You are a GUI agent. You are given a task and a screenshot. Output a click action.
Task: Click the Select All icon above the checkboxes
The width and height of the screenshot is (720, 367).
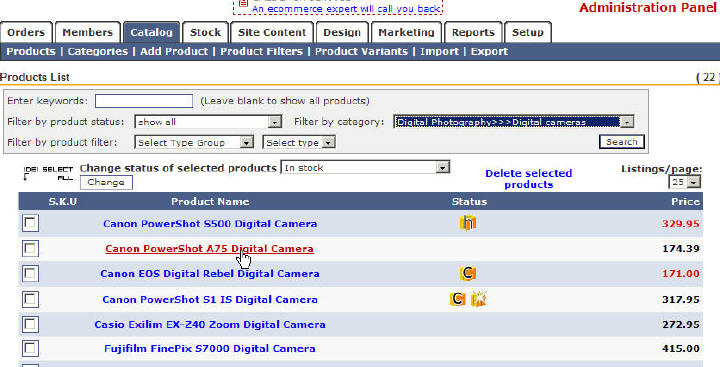(x=58, y=173)
